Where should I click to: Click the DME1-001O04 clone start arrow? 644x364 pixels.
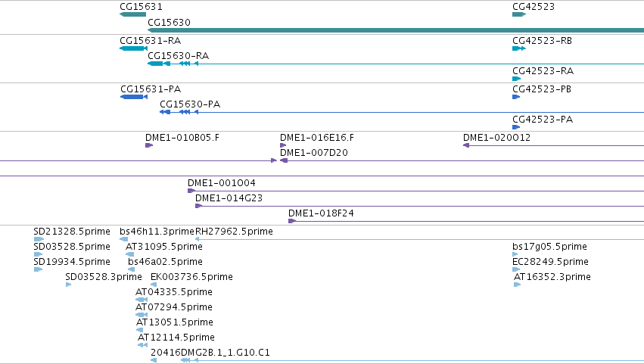pyautogui.click(x=191, y=191)
